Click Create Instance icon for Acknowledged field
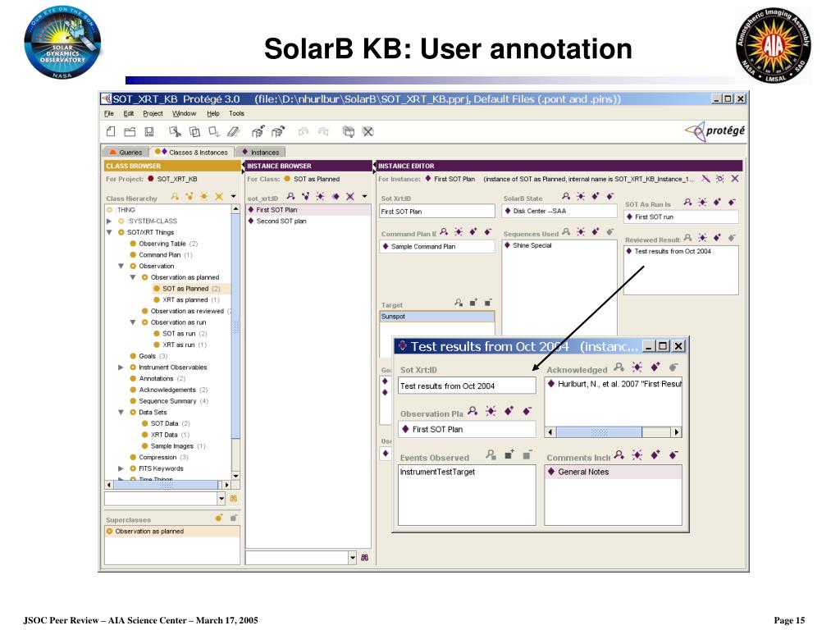The height and width of the screenshot is (630, 840). tap(637, 367)
